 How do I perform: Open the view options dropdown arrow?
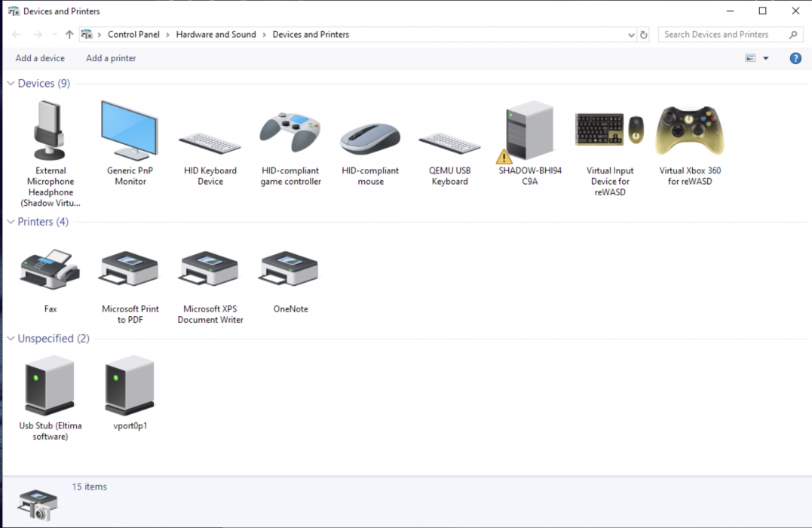coord(765,58)
